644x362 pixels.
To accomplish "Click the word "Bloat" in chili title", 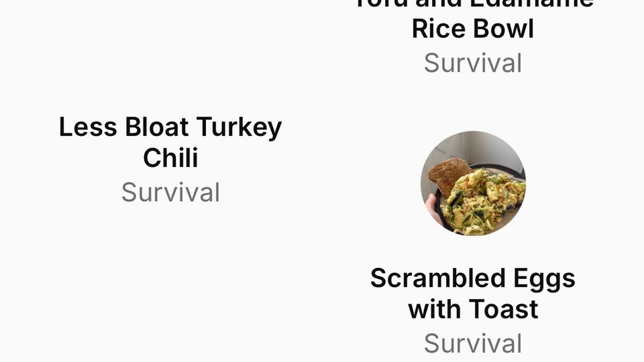I will 156,127.
